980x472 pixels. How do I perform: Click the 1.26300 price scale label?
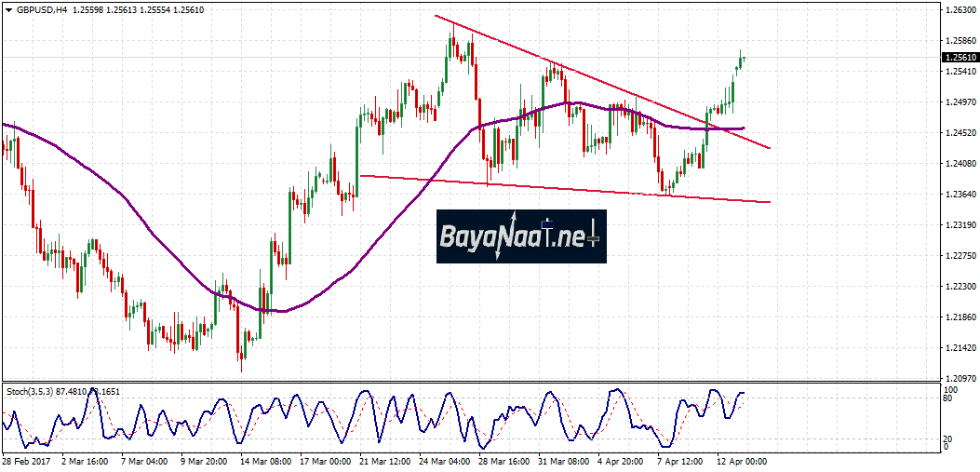958,10
